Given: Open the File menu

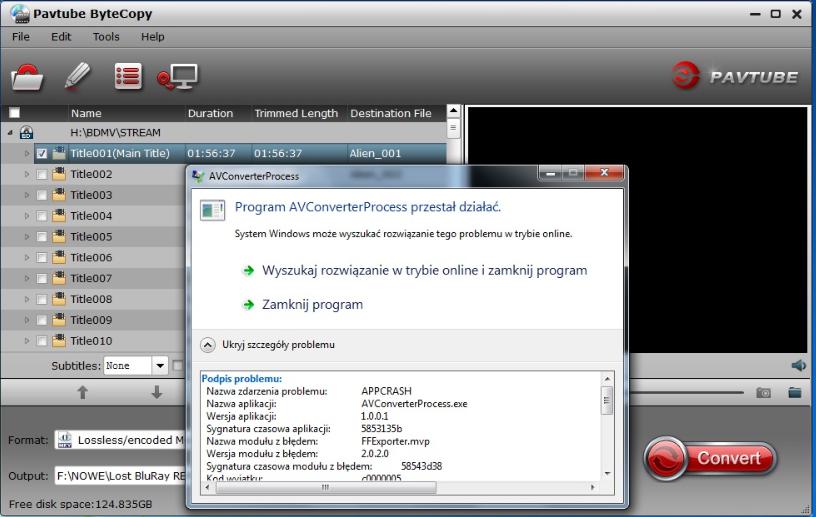Looking at the screenshot, I should point(21,36).
